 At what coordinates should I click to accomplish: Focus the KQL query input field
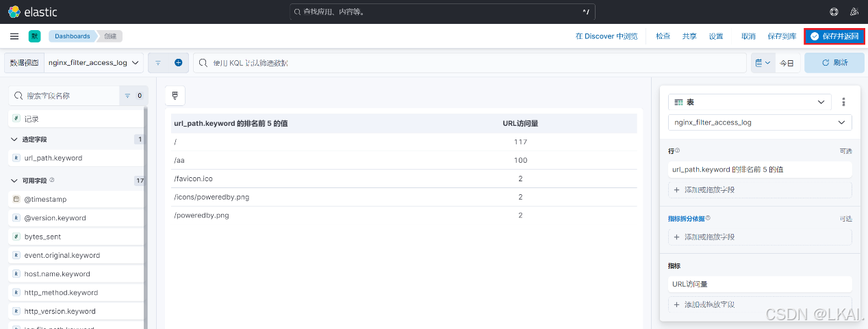click(470, 62)
